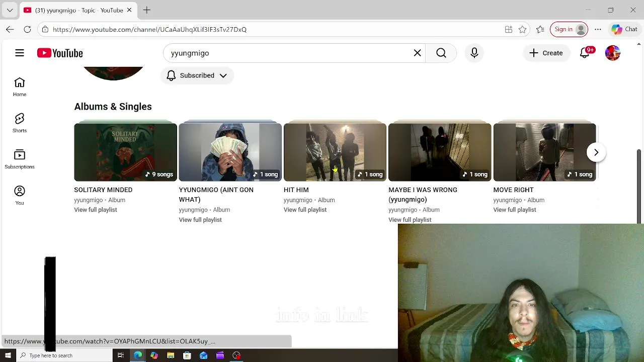Open Microsoft Store from taskbar
644x362 pixels.
[x=187, y=355]
